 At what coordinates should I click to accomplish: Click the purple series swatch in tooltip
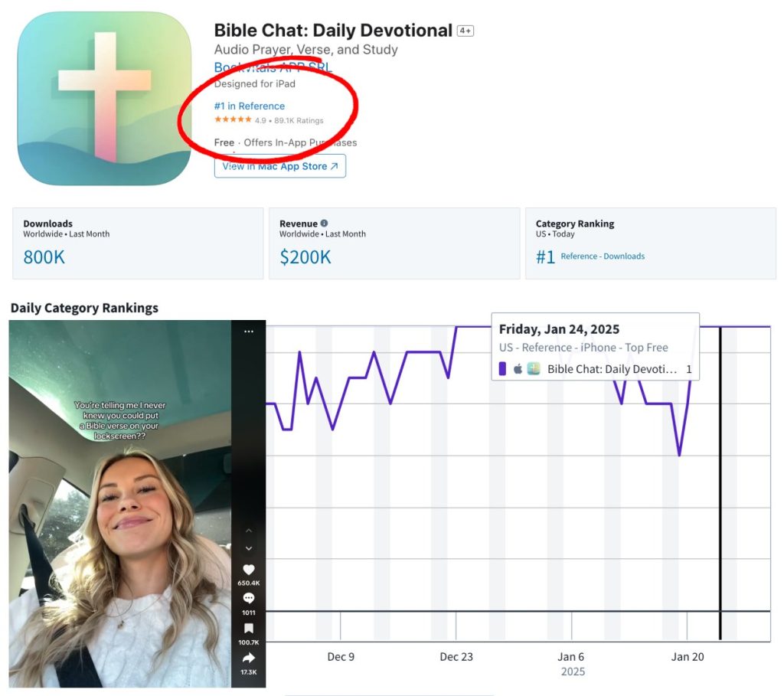[502, 369]
